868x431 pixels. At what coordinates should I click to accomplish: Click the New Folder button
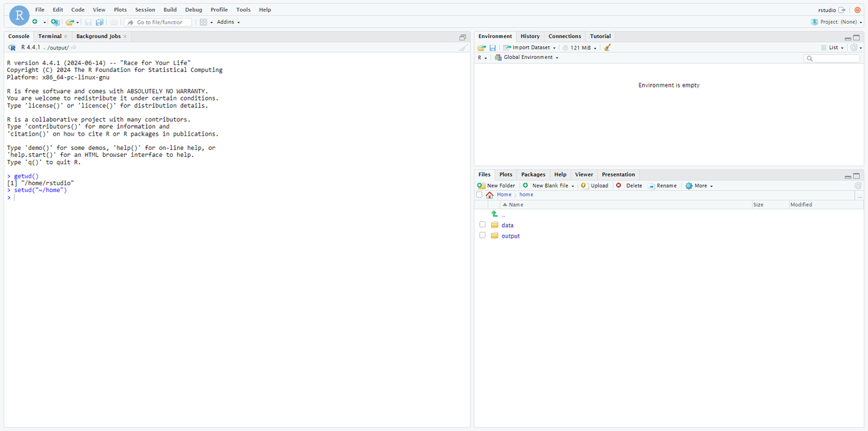click(496, 185)
